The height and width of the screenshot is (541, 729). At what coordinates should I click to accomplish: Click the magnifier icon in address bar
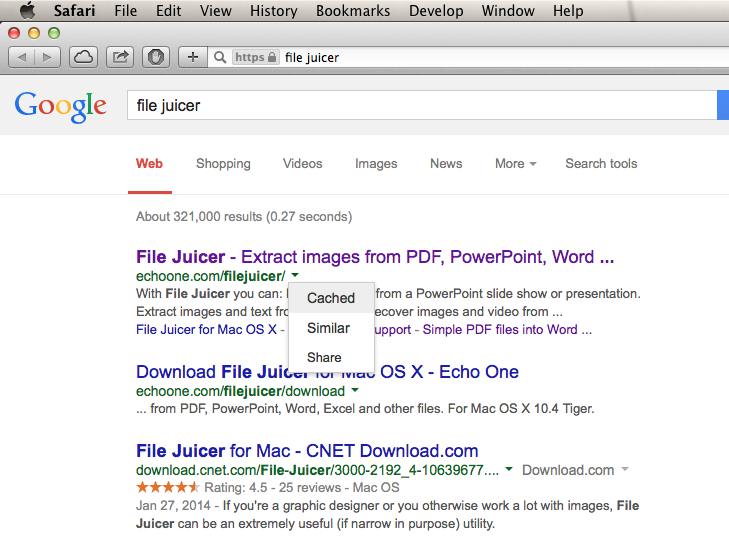click(220, 58)
